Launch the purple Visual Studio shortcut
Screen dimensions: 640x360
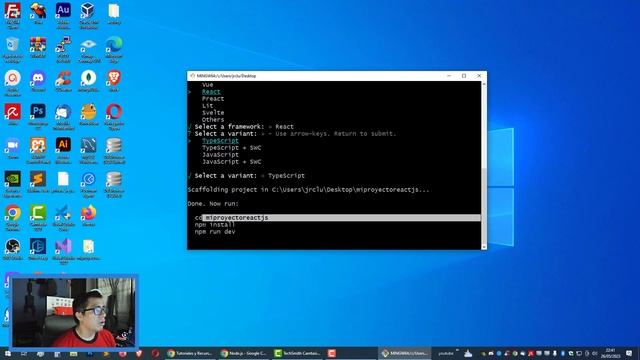click(x=63, y=246)
